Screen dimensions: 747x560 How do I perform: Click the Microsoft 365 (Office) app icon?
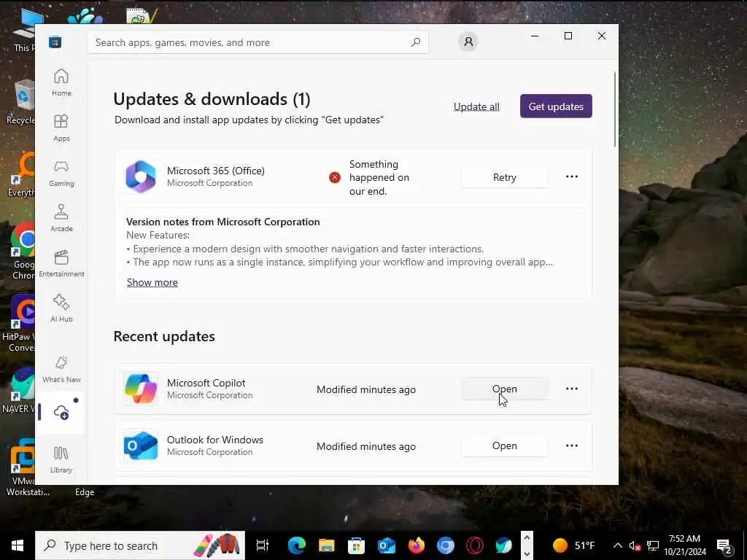point(141,176)
